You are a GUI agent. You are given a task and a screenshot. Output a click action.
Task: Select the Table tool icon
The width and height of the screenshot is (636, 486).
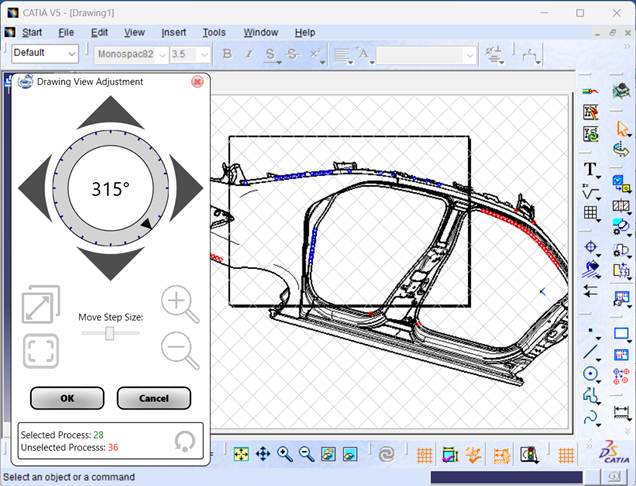point(590,213)
